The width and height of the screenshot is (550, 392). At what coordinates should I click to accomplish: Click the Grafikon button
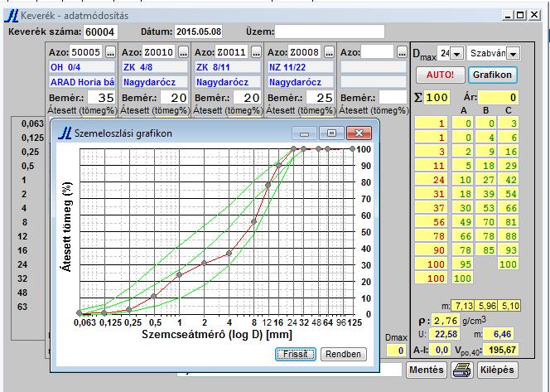pyautogui.click(x=492, y=75)
